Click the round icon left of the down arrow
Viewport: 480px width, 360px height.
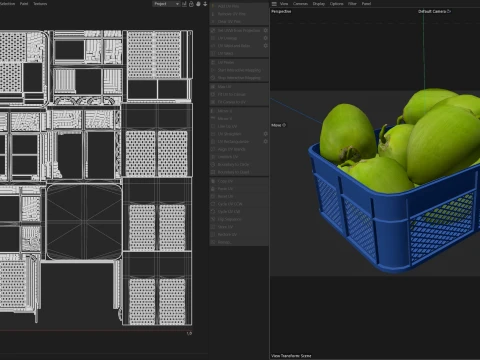pos(198,4)
